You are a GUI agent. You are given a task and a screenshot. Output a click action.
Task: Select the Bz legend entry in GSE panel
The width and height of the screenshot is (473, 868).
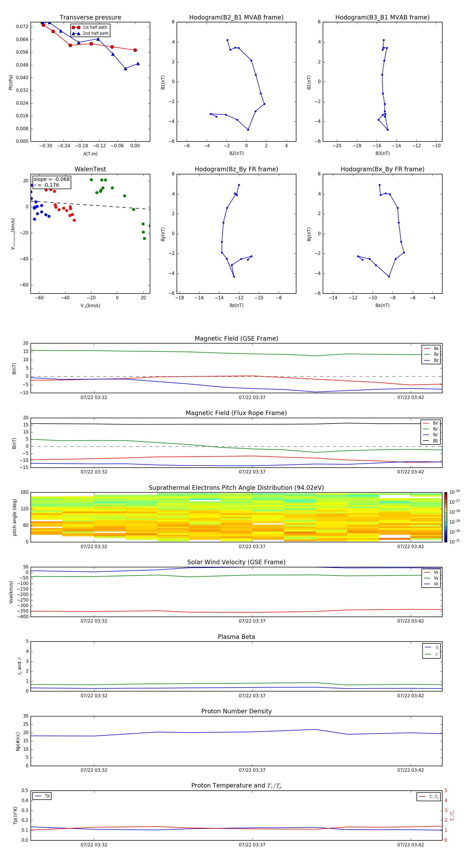point(431,360)
